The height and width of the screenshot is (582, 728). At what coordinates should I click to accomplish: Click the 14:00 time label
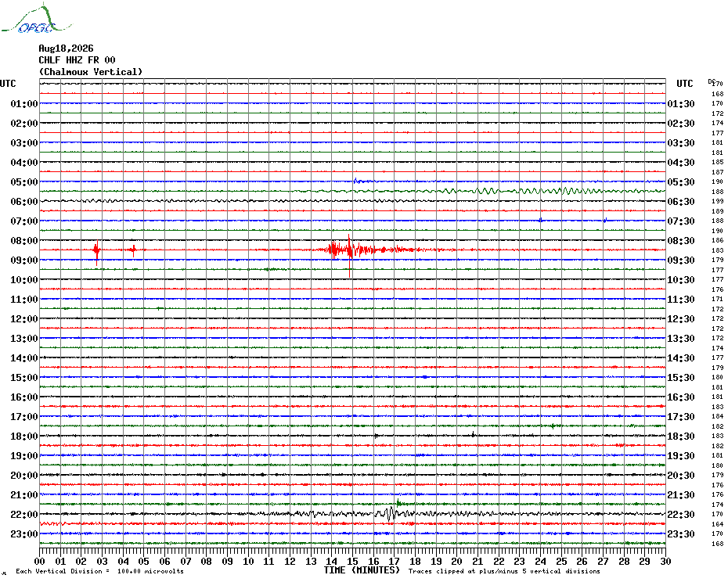click(24, 357)
